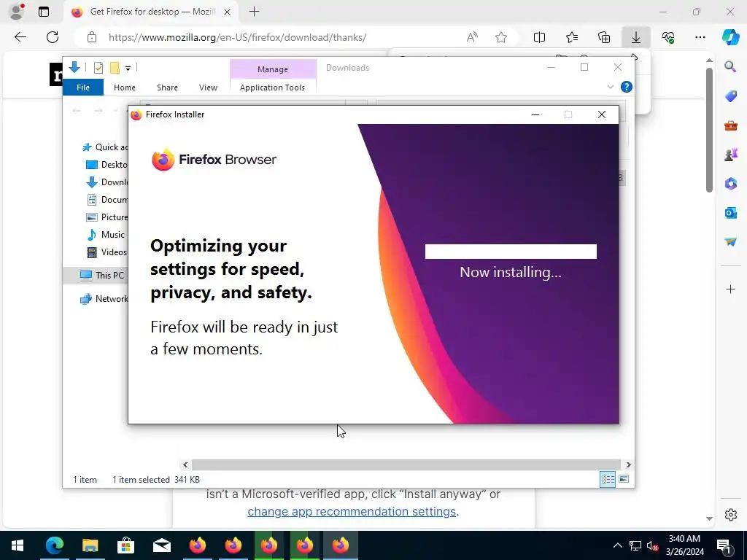Show hidden system tray icons
Screen dimensions: 747x560
(617, 545)
